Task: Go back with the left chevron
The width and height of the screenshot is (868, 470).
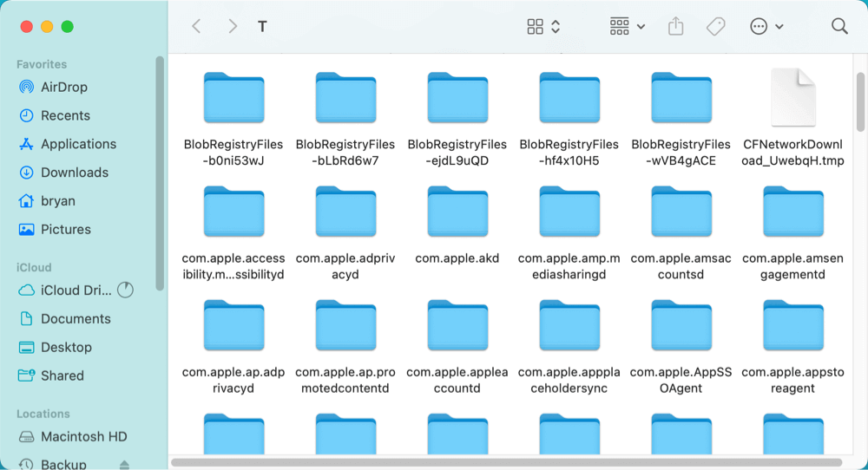Action: 196,26
